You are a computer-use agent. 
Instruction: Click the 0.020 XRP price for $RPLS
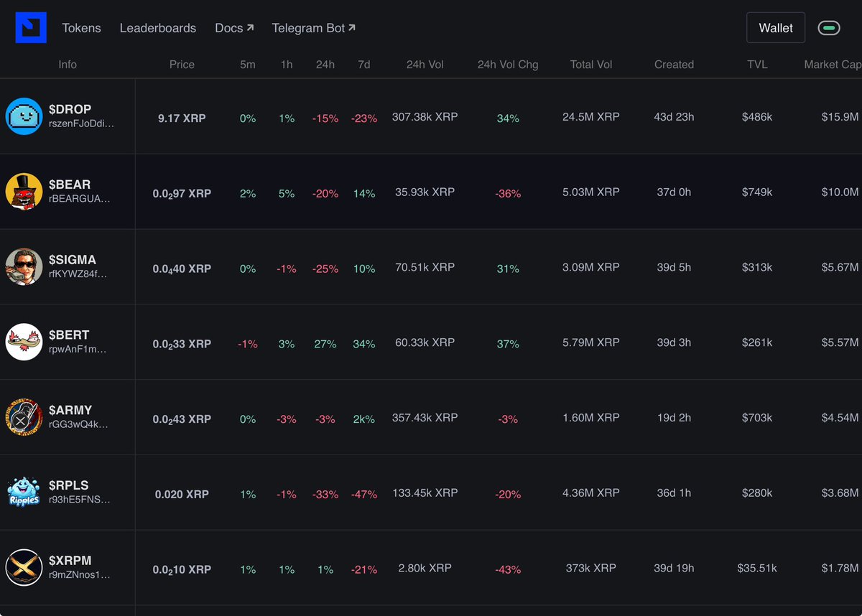pos(182,494)
